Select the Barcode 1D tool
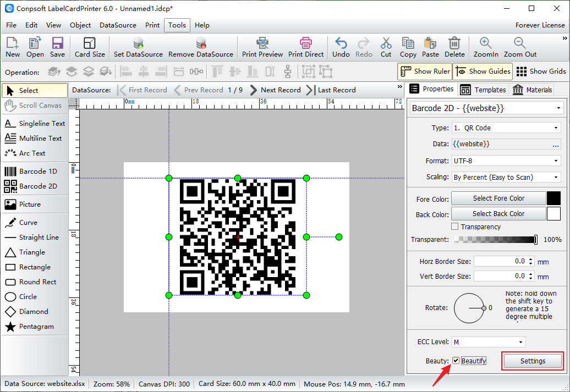 pos(35,171)
